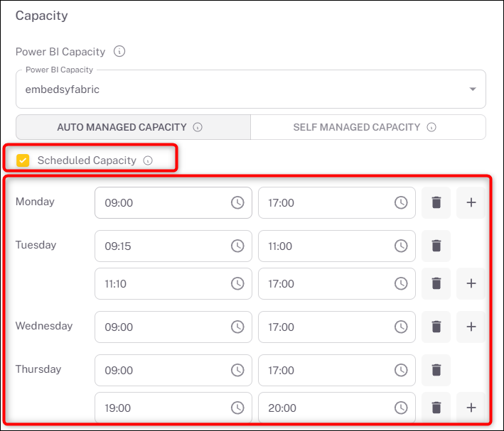
Task: Delete Thursday's 19:00–20:00 time slot
Action: 436,408
